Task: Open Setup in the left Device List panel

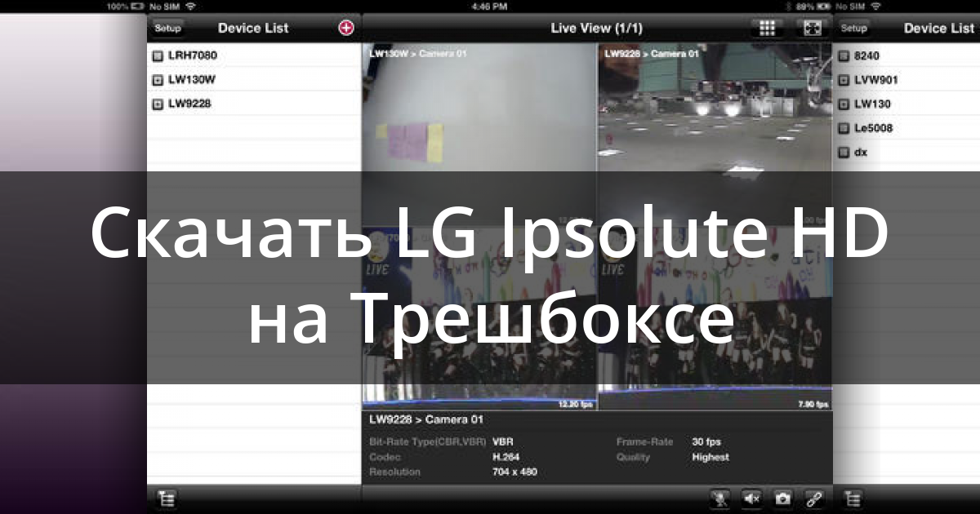Action: pos(168,28)
